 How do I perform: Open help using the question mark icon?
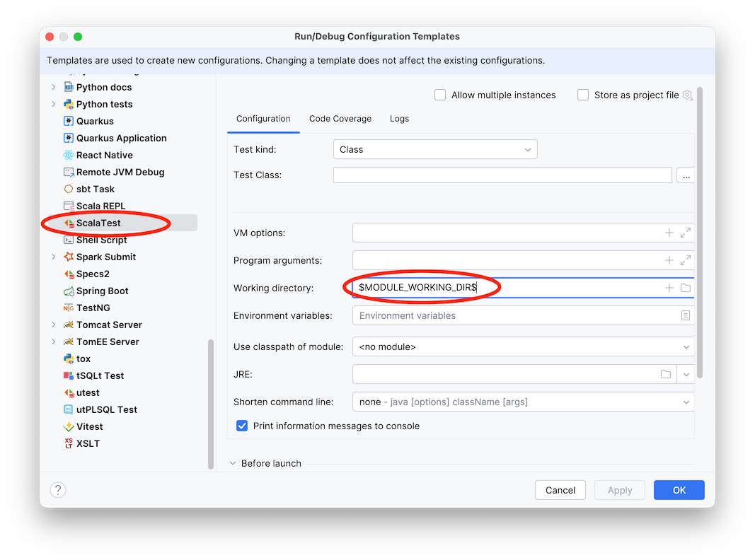pos(57,489)
